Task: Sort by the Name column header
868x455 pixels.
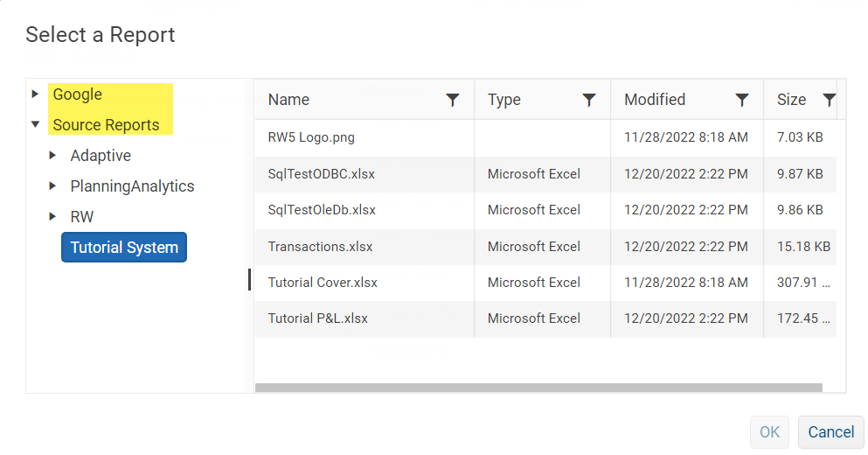Action: [289, 100]
